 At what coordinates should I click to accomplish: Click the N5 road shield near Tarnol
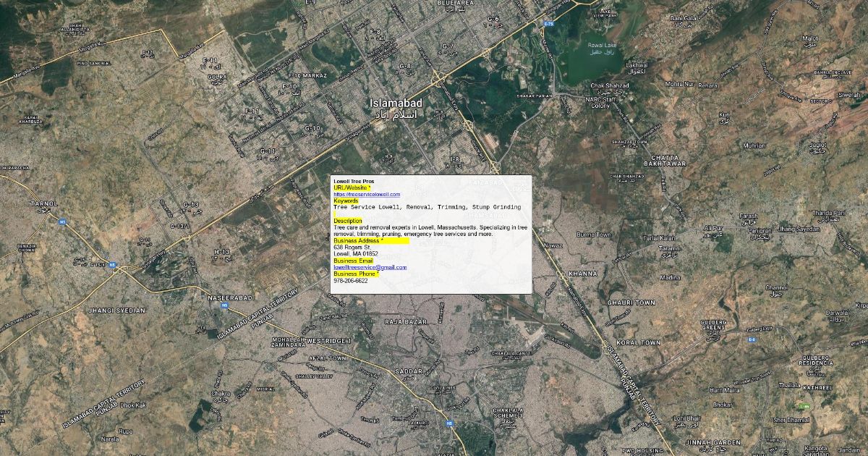pos(62,221)
